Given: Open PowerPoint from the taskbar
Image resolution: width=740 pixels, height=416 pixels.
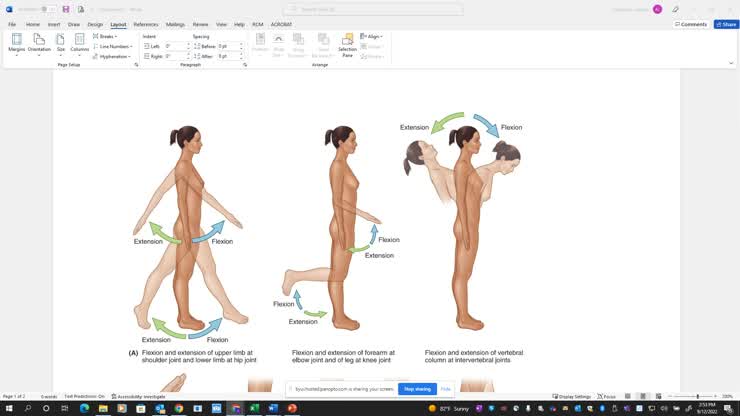Looking at the screenshot, I should (292, 408).
